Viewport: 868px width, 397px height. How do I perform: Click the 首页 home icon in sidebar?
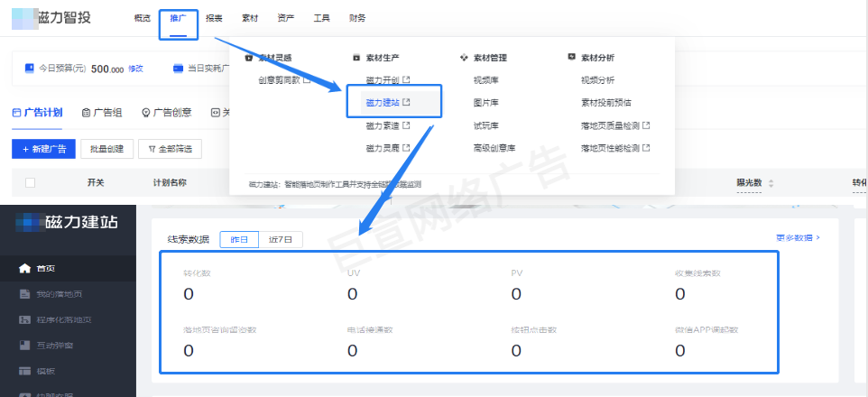click(x=24, y=269)
